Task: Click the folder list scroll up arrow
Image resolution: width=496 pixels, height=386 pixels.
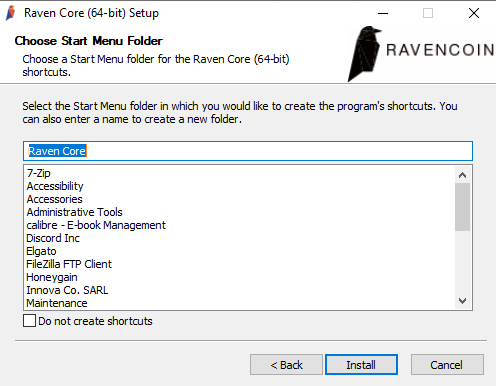Action: click(462, 175)
